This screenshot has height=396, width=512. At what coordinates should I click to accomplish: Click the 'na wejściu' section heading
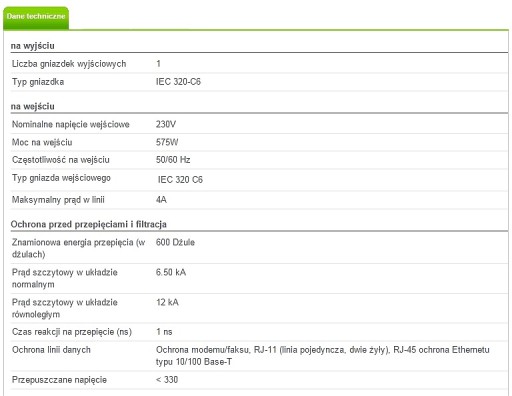pos(32,106)
